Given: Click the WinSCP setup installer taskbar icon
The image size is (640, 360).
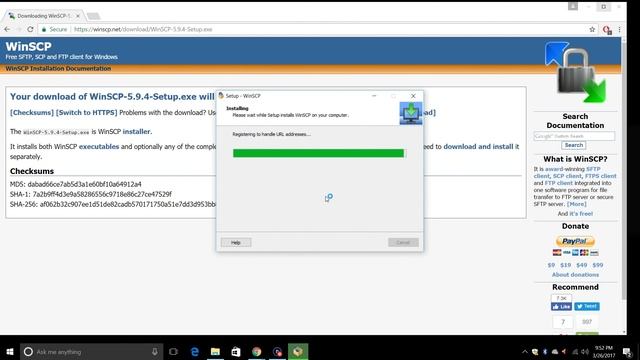Looking at the screenshot, I should tap(298, 351).
